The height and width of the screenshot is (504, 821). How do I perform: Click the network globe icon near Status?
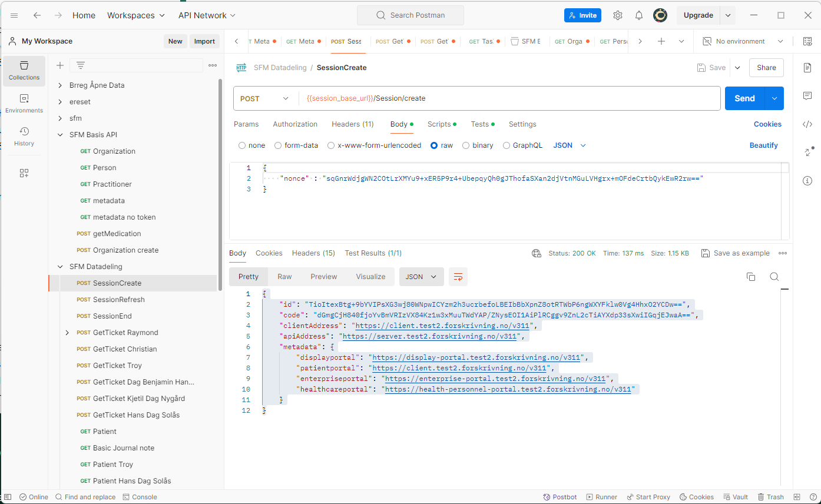tap(537, 253)
